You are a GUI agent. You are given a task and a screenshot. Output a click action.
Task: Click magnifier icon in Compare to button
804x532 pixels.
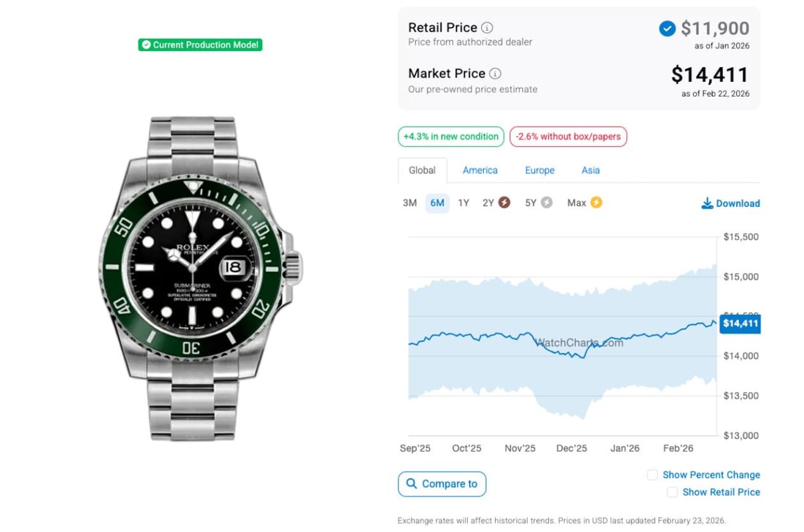point(410,484)
